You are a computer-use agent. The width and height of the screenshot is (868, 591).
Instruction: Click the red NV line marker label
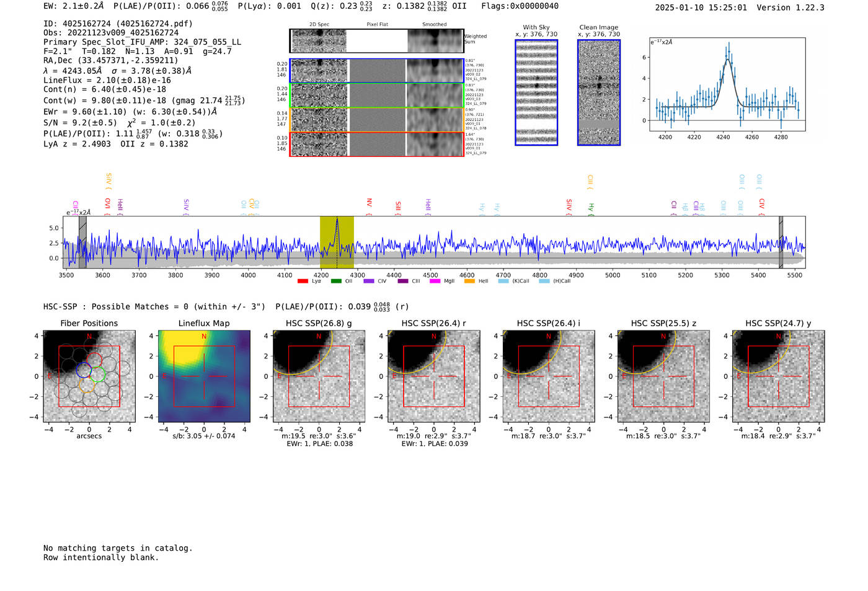tap(369, 203)
